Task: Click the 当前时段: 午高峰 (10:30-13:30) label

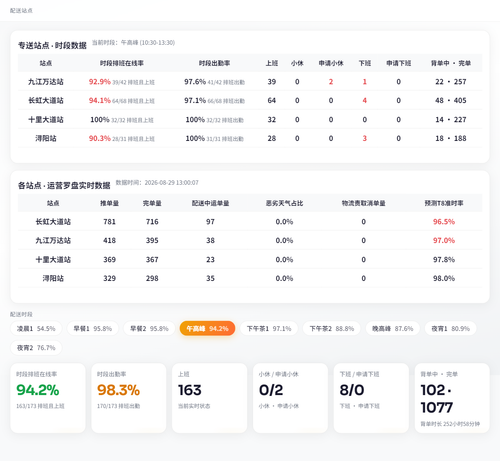Action: pyautogui.click(x=133, y=43)
